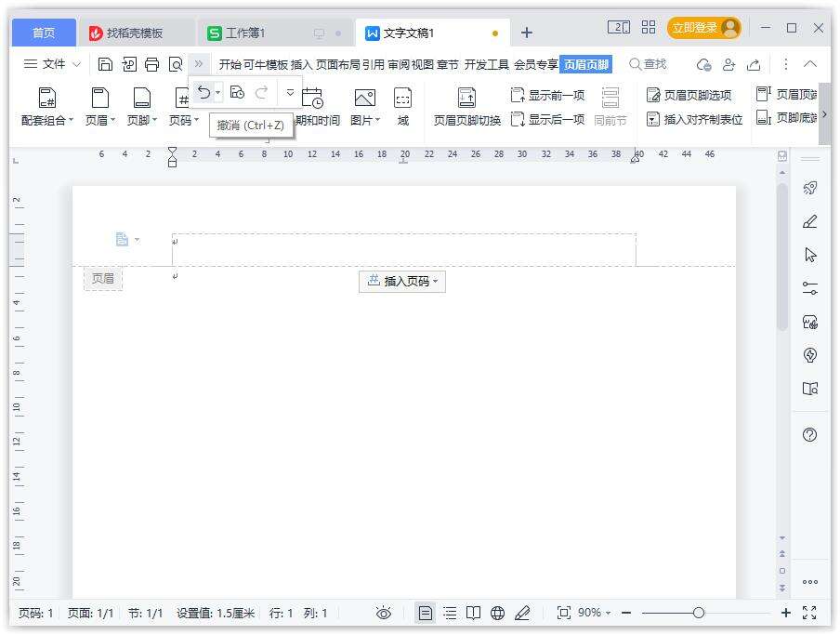The height and width of the screenshot is (635, 840).
Task: Click the fullscreen icon in status bar
Action: [808, 613]
